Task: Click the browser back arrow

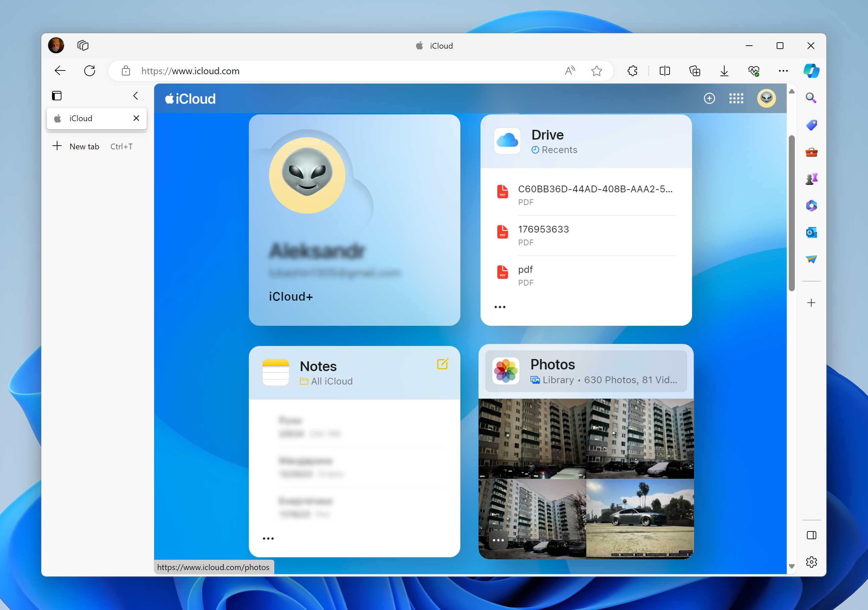Action: tap(60, 71)
